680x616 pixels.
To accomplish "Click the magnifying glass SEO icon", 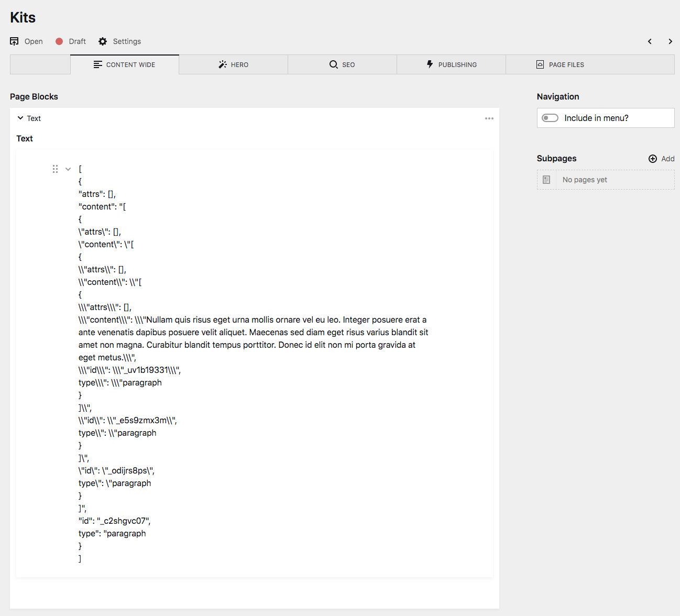I will point(334,64).
